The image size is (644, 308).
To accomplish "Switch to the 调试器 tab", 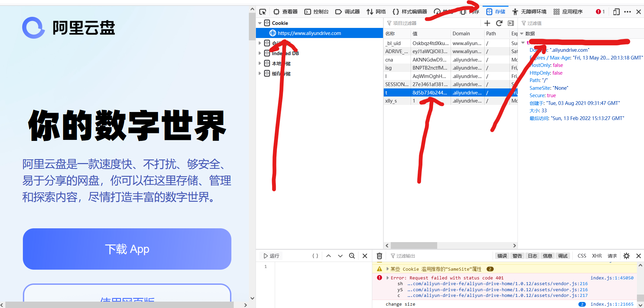I will pyautogui.click(x=347, y=12).
